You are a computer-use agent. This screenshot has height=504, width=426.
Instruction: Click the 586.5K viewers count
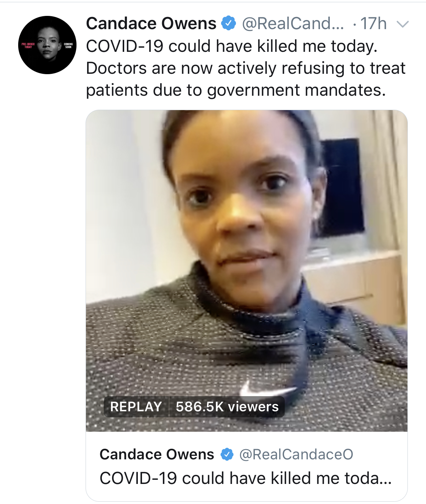227,407
